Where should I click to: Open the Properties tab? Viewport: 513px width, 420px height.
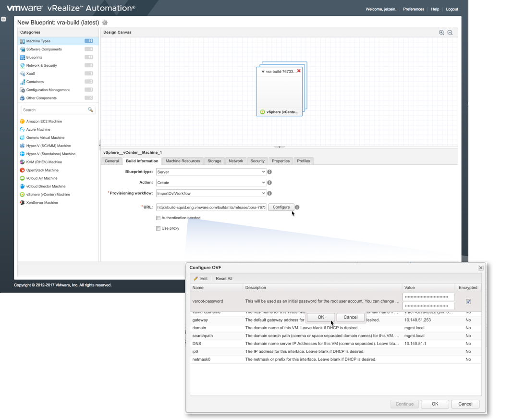281,161
